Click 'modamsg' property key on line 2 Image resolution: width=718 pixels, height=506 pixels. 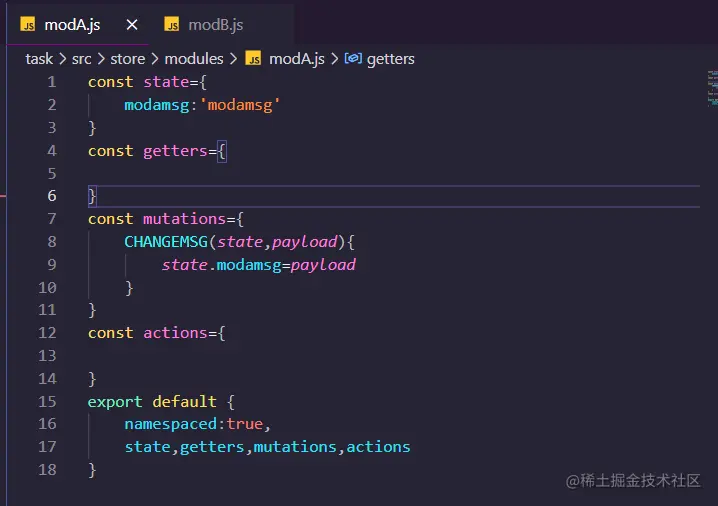point(157,105)
